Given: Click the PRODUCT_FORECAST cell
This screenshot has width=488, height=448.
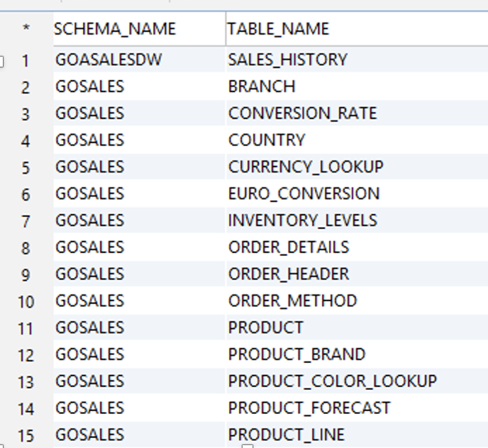Looking at the screenshot, I should point(357,408).
